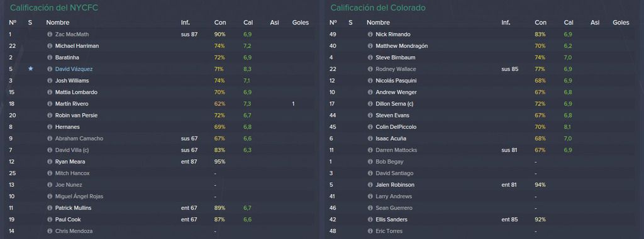Sort NYCFC table by Cal column
This screenshot has width=644, height=239.
(x=248, y=23)
